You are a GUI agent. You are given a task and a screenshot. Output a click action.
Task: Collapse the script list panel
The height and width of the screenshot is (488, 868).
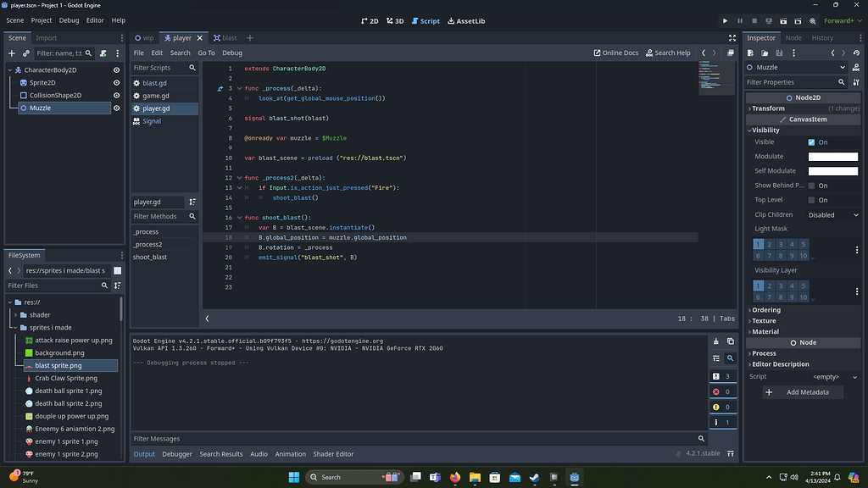coord(207,319)
